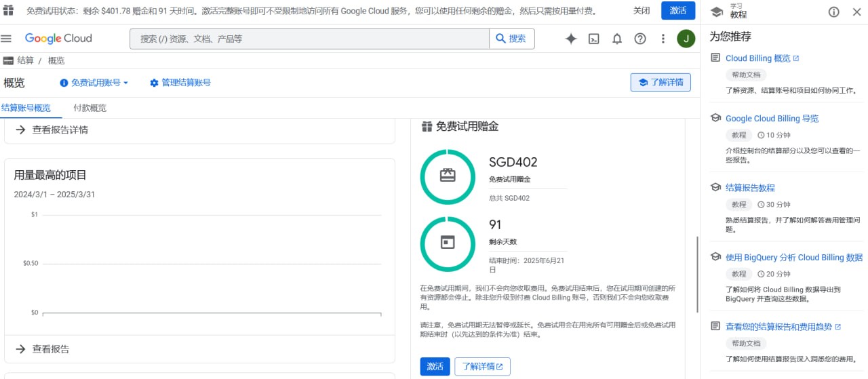Click the 了解详情 button in header
The width and height of the screenshot is (868, 379).
click(660, 83)
